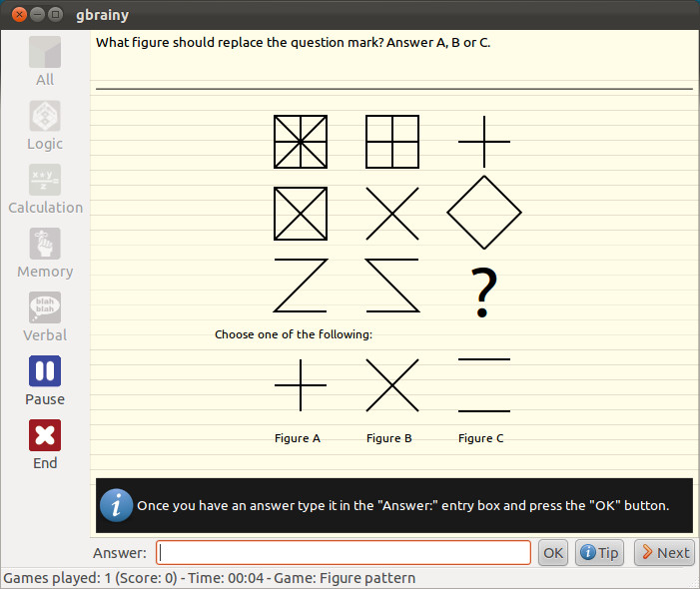
Task: Click the question text about the question mark
Action: coord(294,42)
